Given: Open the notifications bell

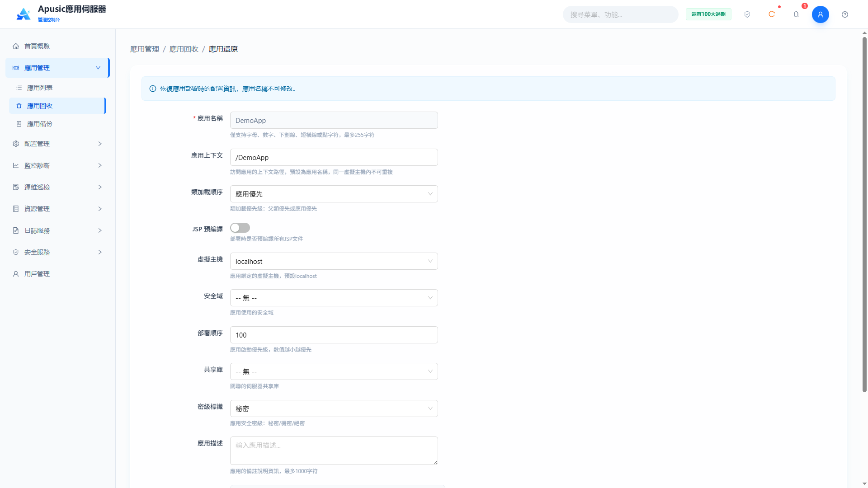Looking at the screenshot, I should [796, 14].
